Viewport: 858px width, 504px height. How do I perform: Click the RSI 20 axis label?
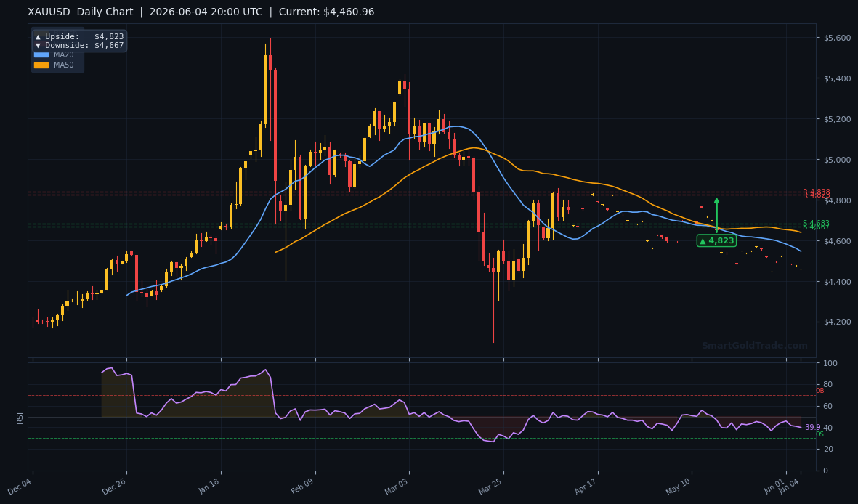[828, 450]
